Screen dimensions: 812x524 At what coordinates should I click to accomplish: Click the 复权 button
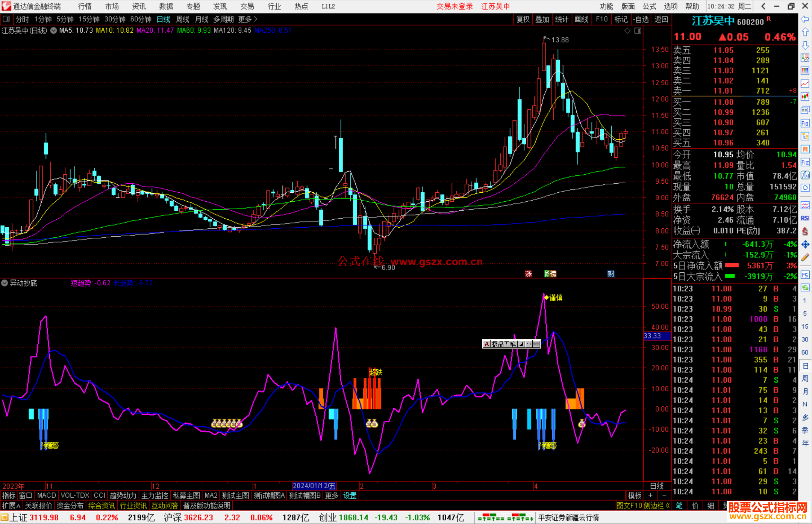(523, 19)
